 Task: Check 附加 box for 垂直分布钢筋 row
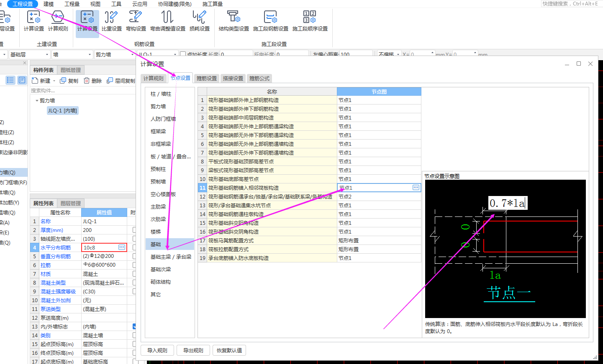click(134, 256)
